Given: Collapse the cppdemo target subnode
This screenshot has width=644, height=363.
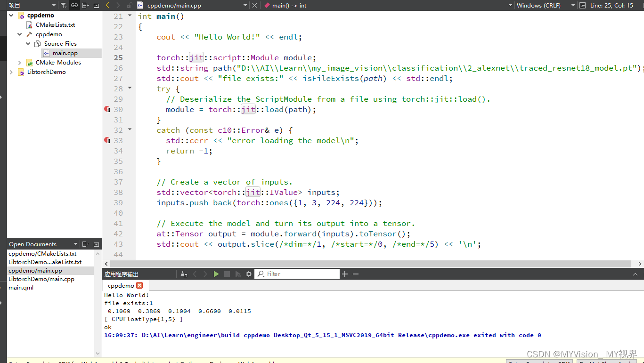Looking at the screenshot, I should coord(20,34).
